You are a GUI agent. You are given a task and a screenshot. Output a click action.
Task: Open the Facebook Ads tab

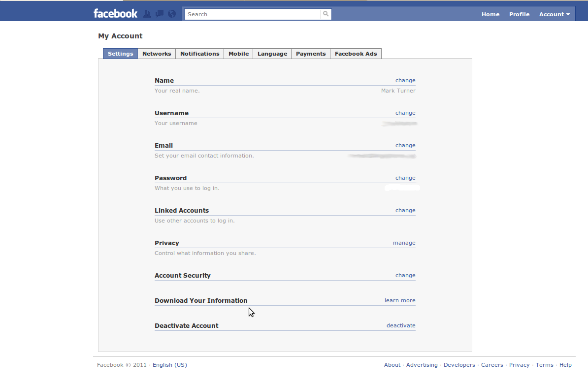click(356, 54)
